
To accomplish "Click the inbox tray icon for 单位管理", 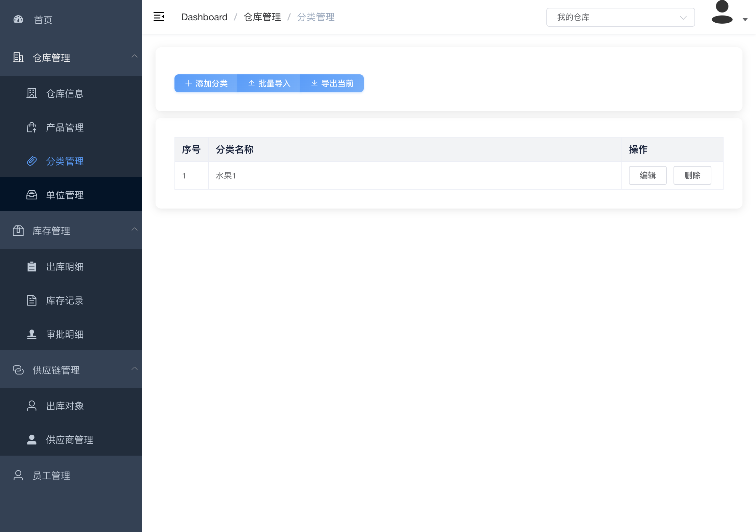I will [x=32, y=195].
